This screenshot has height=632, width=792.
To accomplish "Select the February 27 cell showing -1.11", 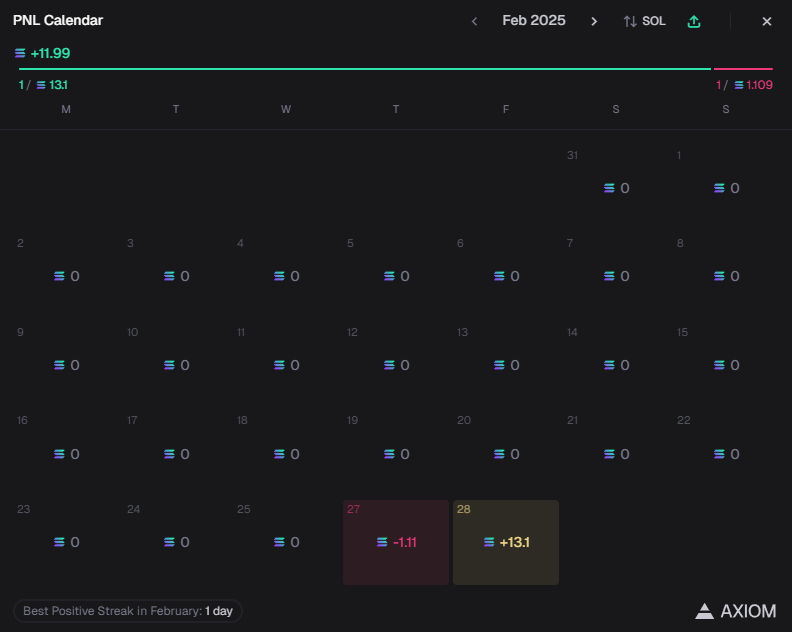I will click(x=396, y=542).
